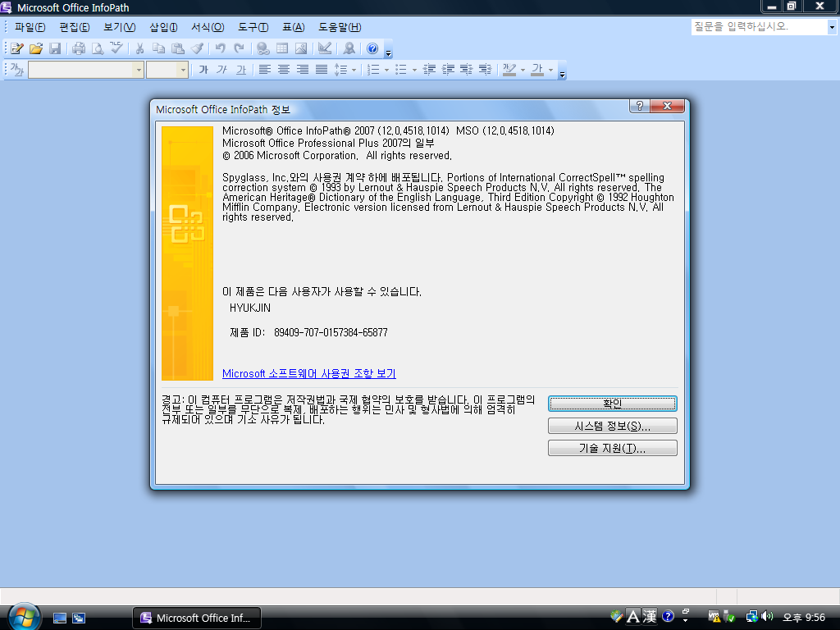Close the InfoPath 정보 dialog with X
The width and height of the screenshot is (840, 630).
click(668, 106)
